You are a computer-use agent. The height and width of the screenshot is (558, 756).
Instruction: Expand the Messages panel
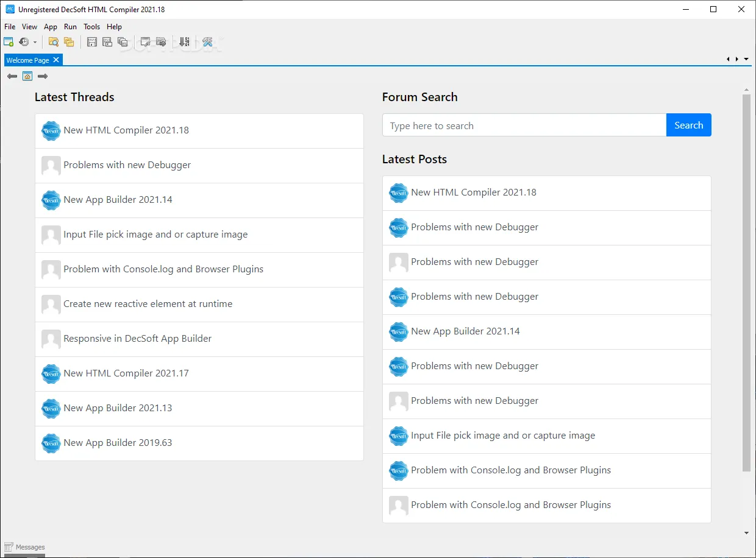click(24, 547)
